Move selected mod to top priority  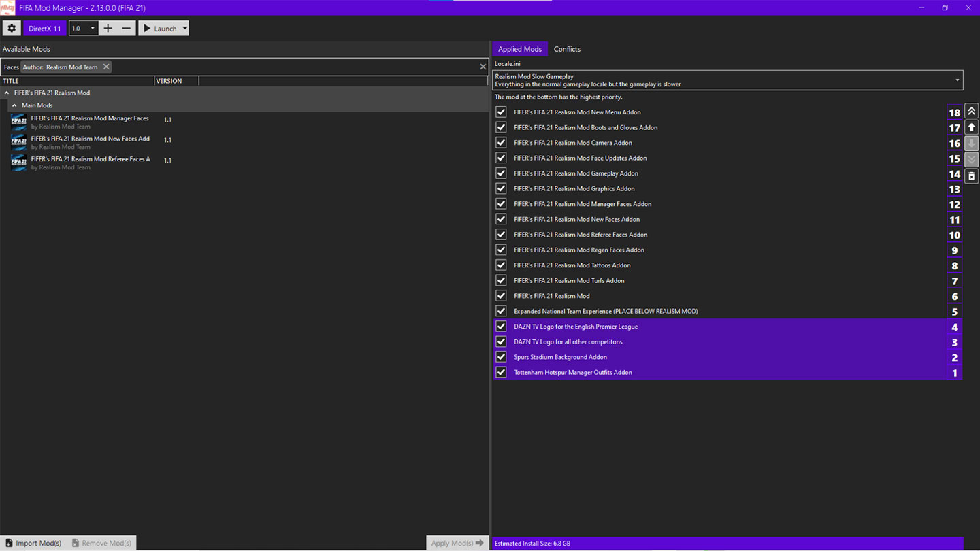(x=971, y=111)
